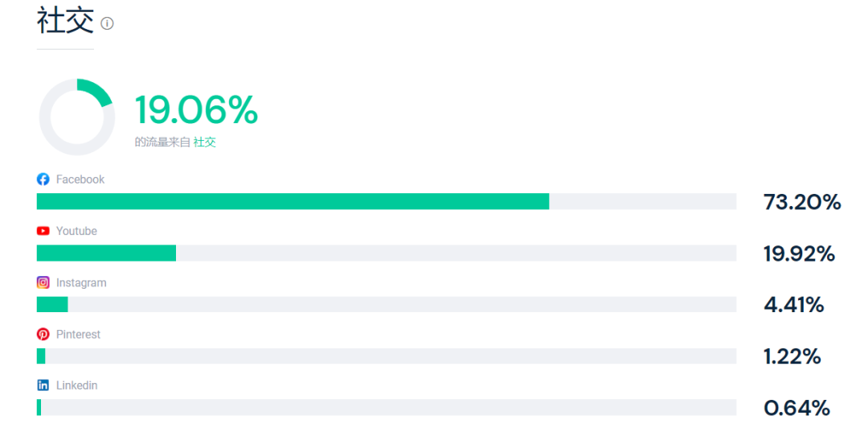Click the Pinterest logo icon

coord(43,334)
